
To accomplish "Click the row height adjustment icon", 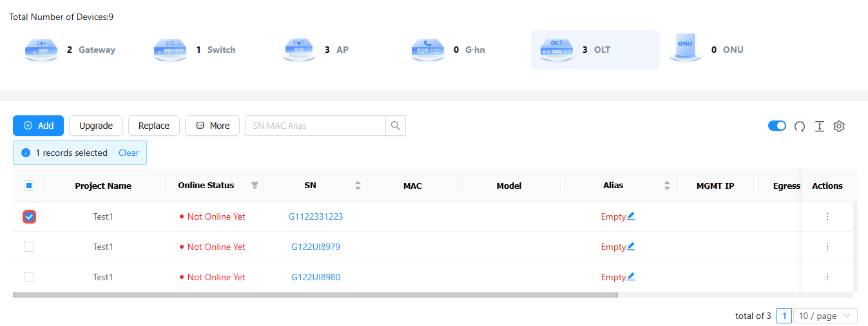I will (x=819, y=126).
